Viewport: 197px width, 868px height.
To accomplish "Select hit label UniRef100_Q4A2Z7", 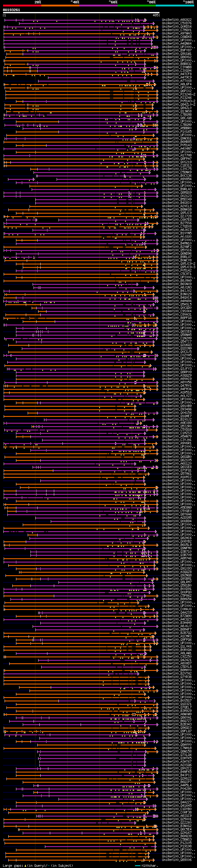I will [x=177, y=802].
